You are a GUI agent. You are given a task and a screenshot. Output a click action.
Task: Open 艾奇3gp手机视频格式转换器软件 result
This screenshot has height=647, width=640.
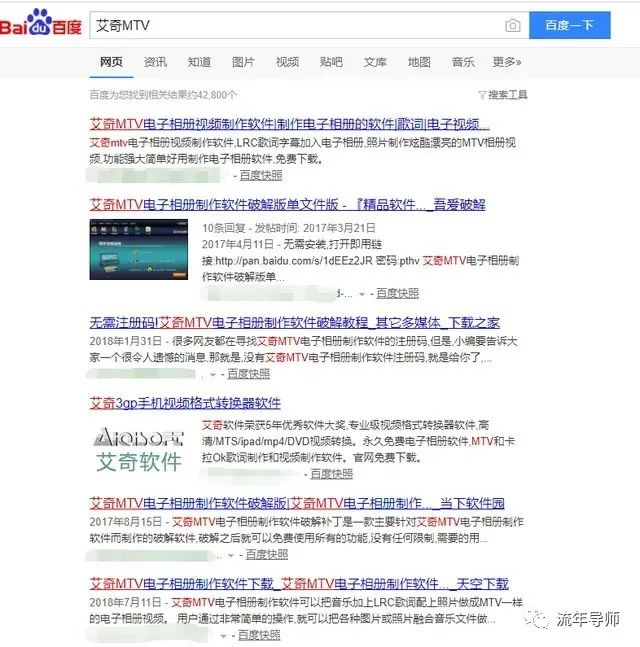coord(185,403)
